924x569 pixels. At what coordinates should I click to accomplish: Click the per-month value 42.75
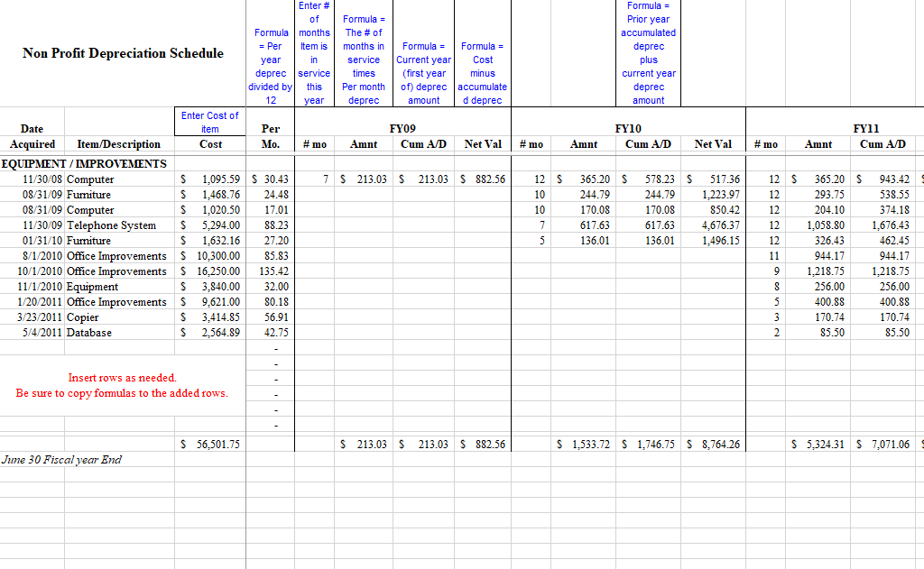click(x=276, y=332)
